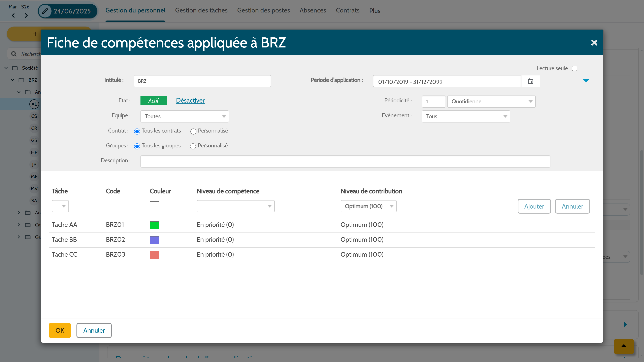The image size is (644, 362).
Task: Open the Plus menu
Action: [375, 11]
